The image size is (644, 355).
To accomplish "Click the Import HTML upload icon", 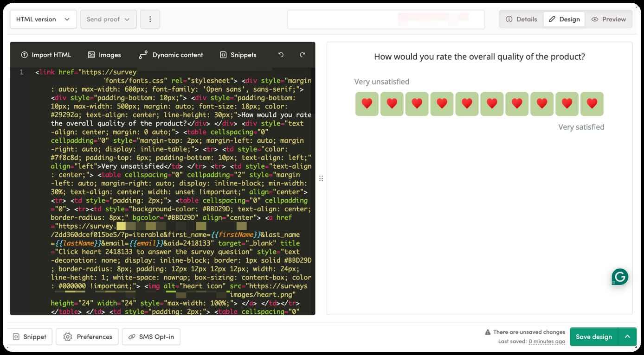I will click(24, 55).
